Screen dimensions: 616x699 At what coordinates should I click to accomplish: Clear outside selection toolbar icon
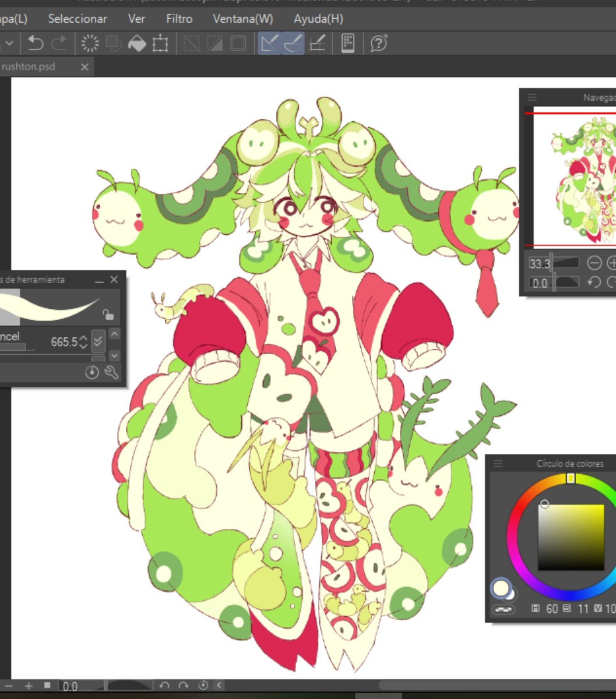point(113,44)
